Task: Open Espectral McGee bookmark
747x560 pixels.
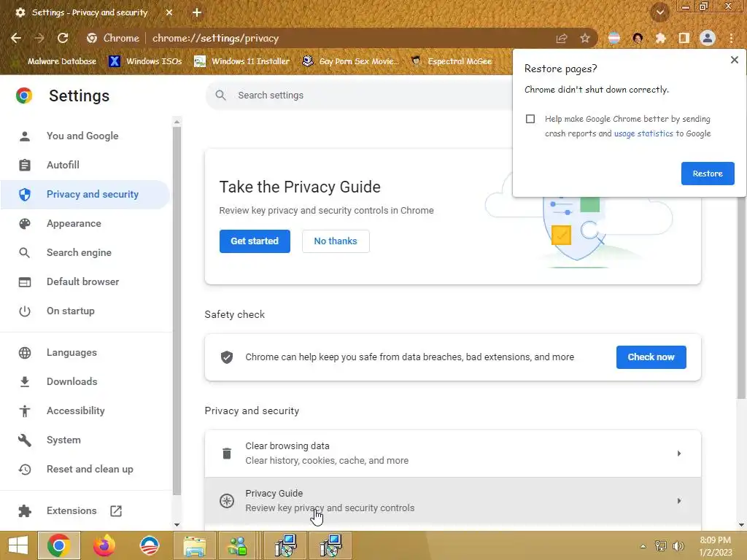Action: click(x=451, y=61)
